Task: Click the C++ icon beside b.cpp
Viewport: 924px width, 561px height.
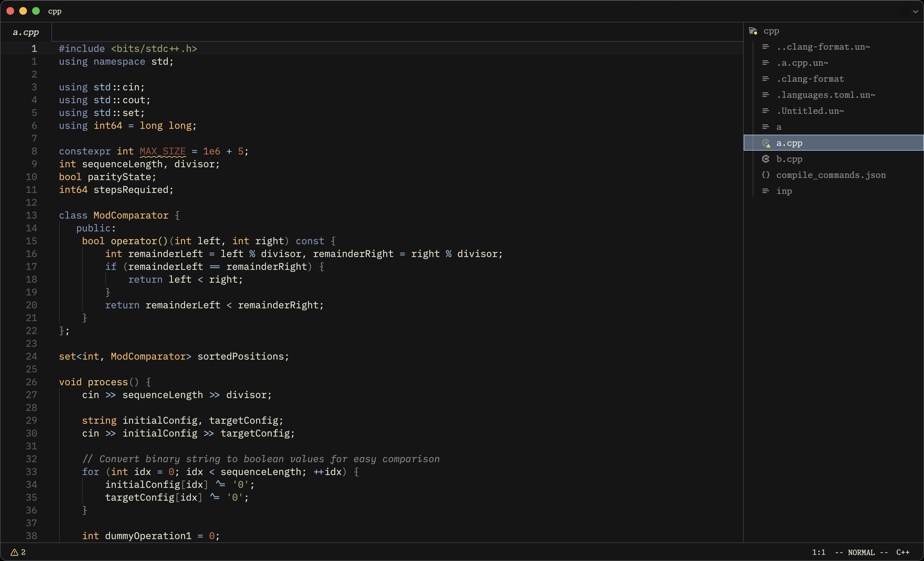Action: pos(766,159)
